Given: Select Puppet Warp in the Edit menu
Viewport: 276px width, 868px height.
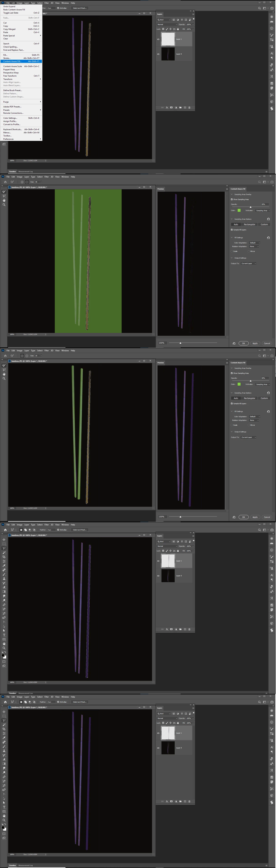Looking at the screenshot, I should point(21,69).
